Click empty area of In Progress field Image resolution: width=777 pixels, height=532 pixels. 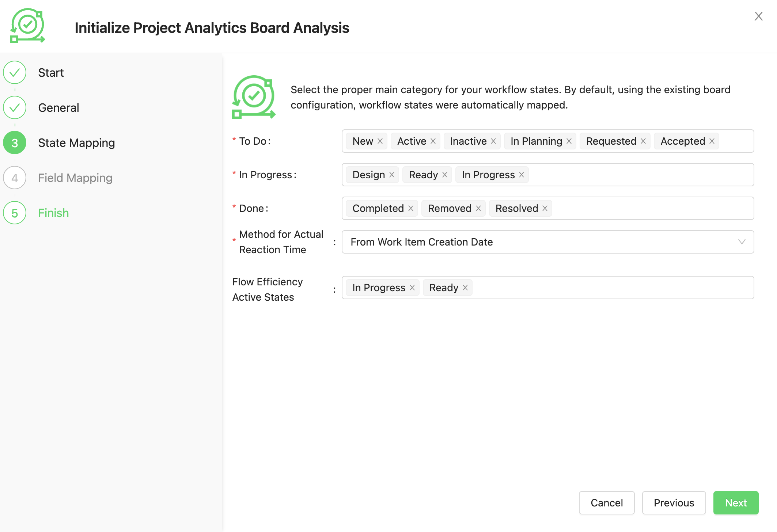pos(640,175)
